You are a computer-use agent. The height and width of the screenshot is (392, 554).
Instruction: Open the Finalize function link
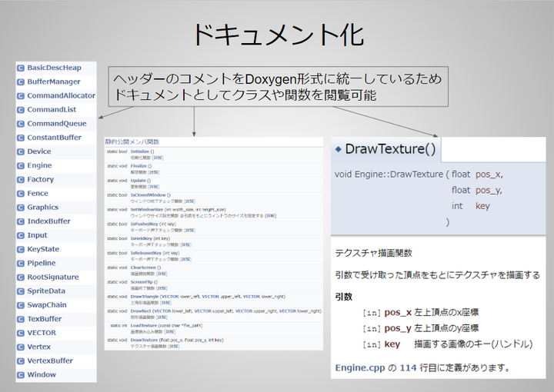(138, 166)
